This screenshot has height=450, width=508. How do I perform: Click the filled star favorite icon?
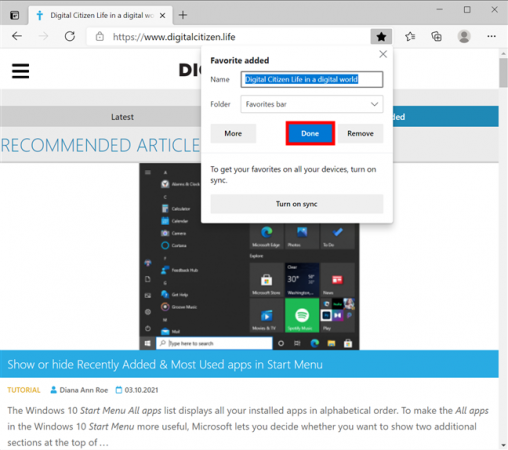[381, 37]
